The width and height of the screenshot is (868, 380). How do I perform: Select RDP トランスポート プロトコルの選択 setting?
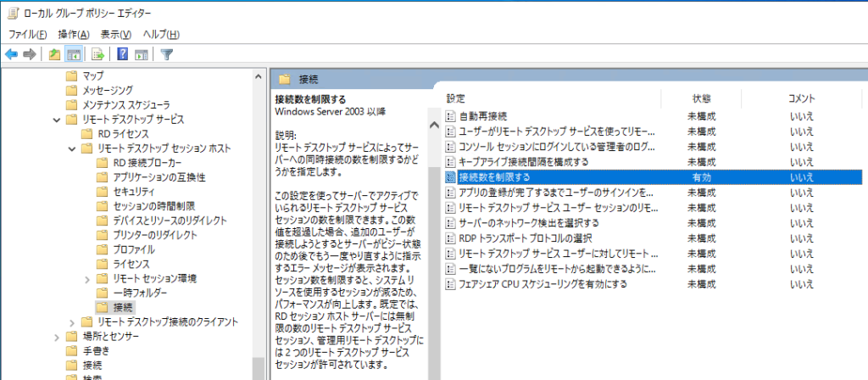pyautogui.click(x=526, y=238)
